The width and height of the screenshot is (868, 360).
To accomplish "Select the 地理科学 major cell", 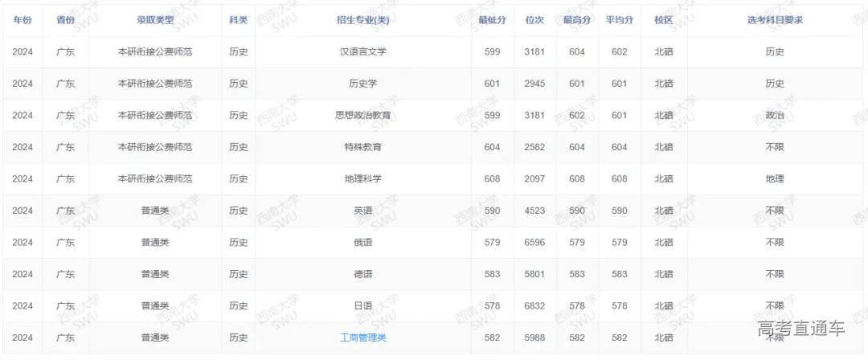I will pos(363,178).
